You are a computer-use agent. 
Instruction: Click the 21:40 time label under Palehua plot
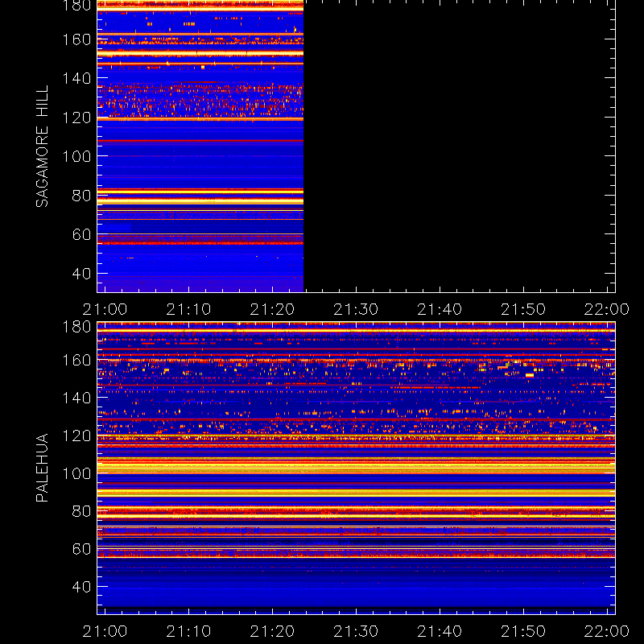pyautogui.click(x=440, y=631)
